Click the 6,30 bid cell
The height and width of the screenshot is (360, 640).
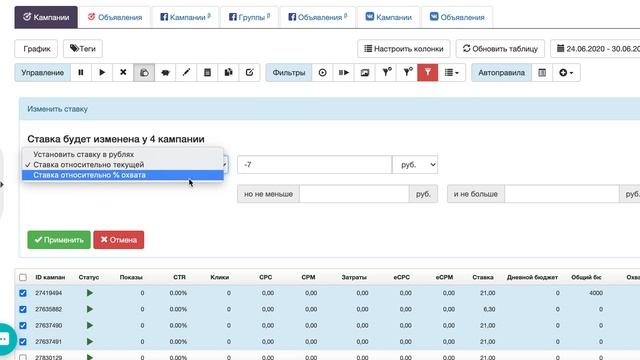point(489,309)
